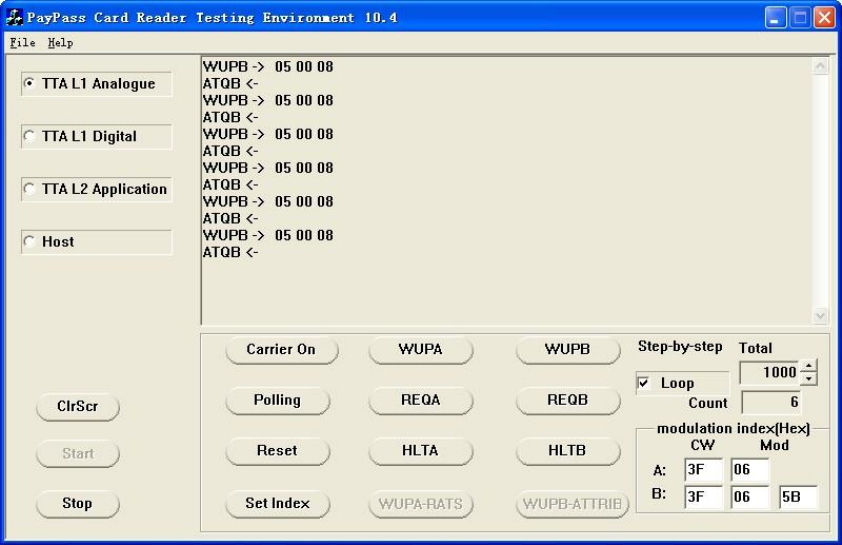This screenshot has width=842, height=545.
Task: Click the Set Index button
Action: pyautogui.click(x=278, y=504)
